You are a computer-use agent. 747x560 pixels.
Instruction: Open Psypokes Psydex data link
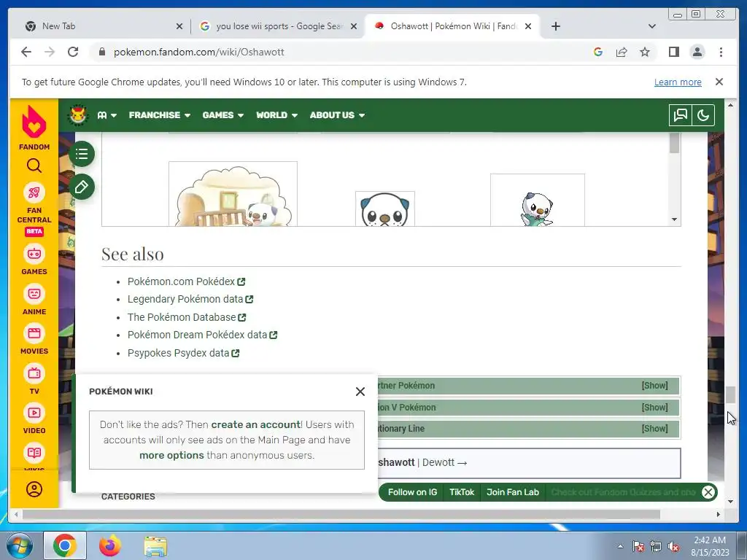click(x=183, y=353)
